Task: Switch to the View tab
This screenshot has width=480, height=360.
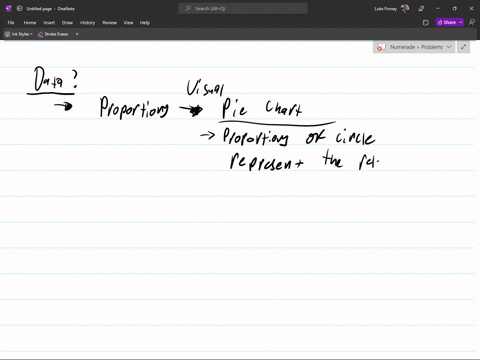Action: 128,23
